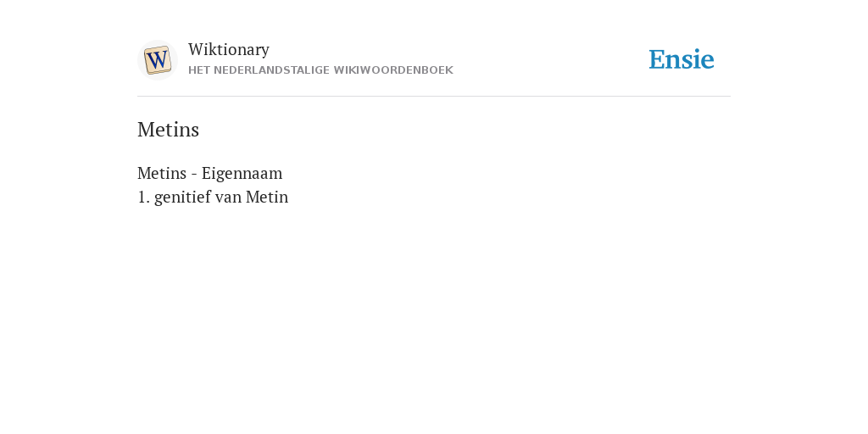Click the letter E of the Ensie logo
The width and height of the screenshot is (868, 434).
657,59
